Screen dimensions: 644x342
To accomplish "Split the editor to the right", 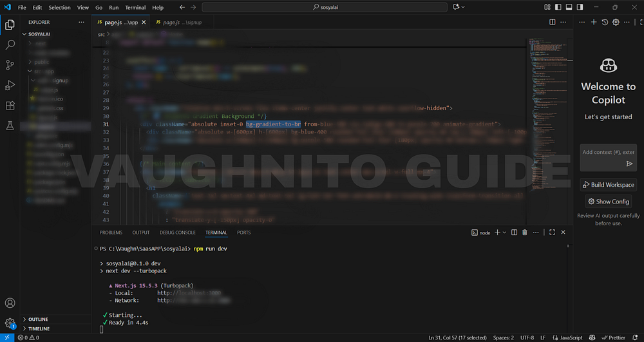I will point(553,22).
